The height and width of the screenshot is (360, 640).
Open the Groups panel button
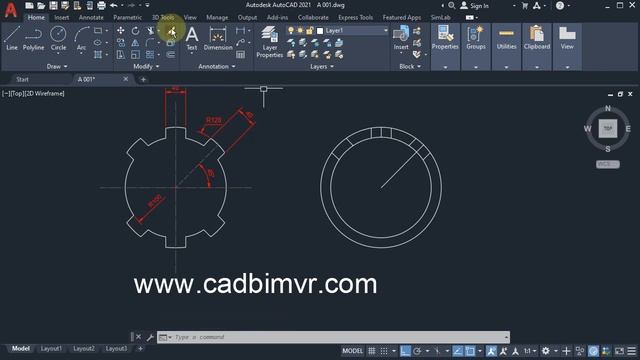476,46
